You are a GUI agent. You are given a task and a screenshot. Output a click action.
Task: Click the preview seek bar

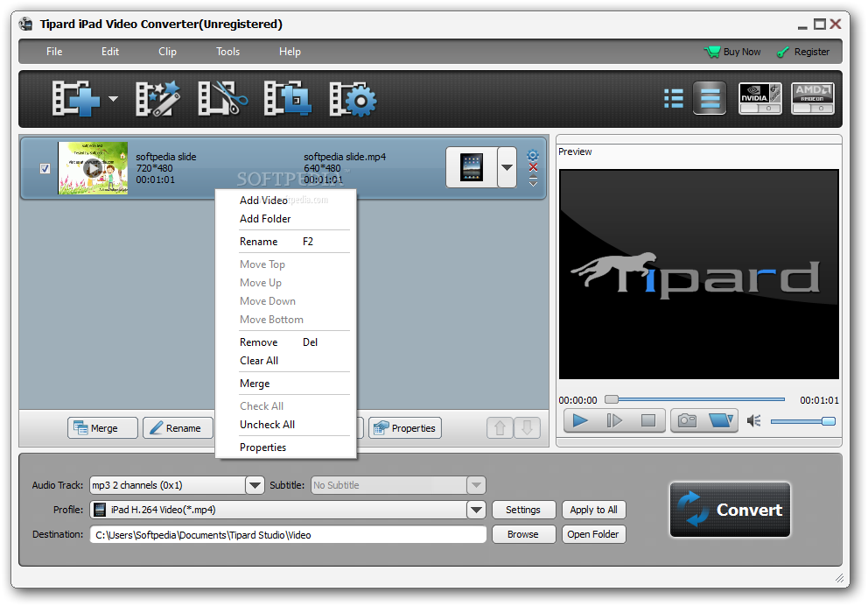[x=695, y=399]
